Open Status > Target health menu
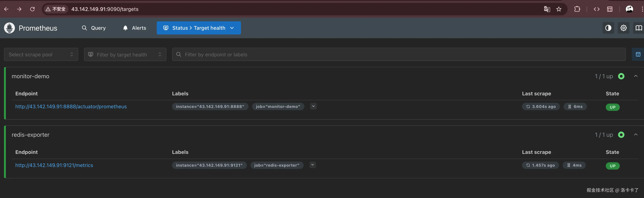The height and width of the screenshot is (198, 644). (x=199, y=28)
